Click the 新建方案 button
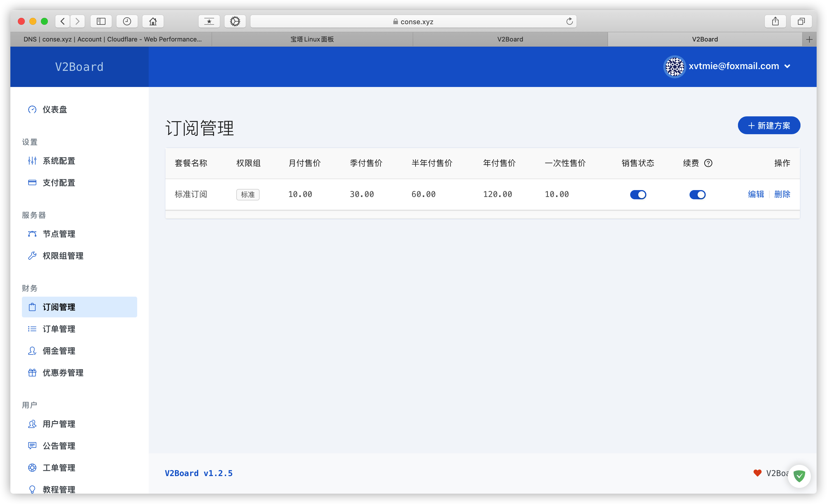 [x=769, y=126]
